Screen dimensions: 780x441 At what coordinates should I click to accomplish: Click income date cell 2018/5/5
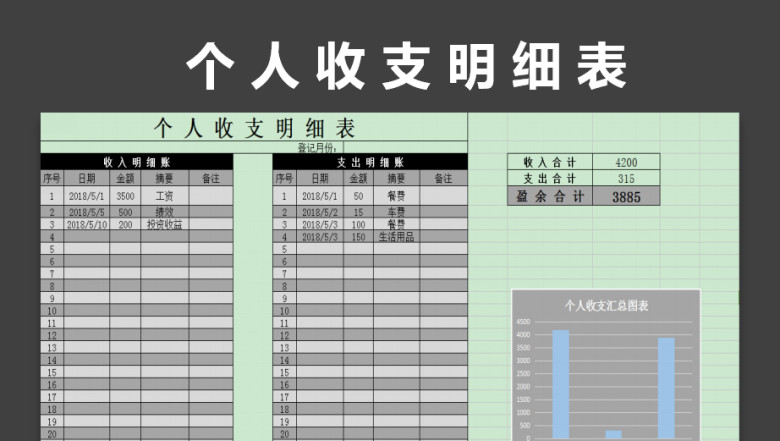[87, 212]
